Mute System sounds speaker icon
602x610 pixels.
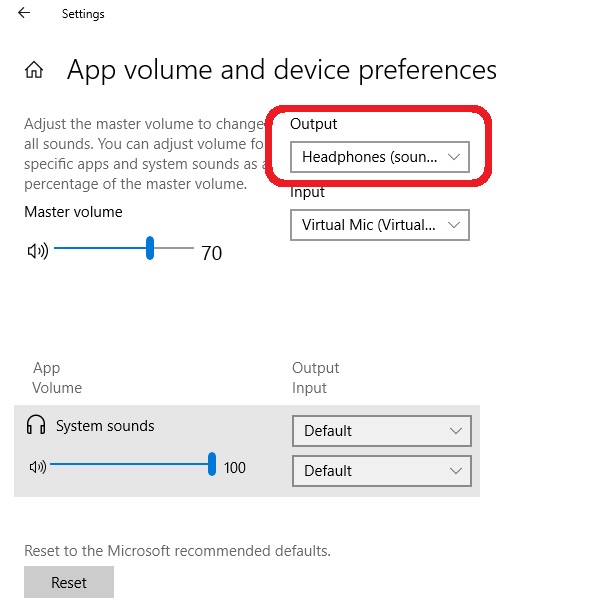(38, 466)
